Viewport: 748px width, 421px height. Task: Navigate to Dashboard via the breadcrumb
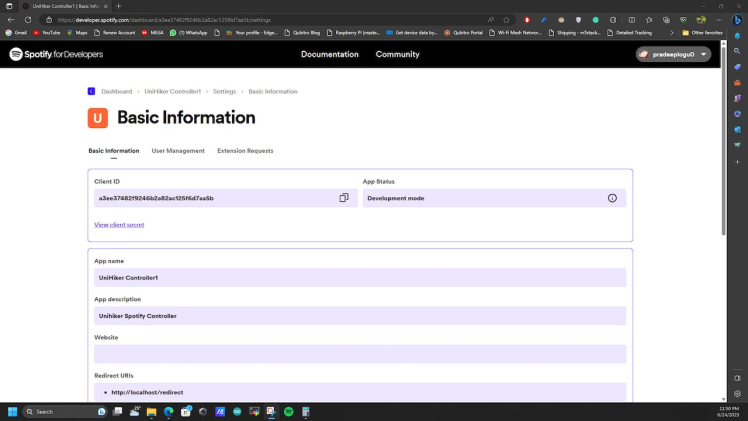pyautogui.click(x=116, y=91)
